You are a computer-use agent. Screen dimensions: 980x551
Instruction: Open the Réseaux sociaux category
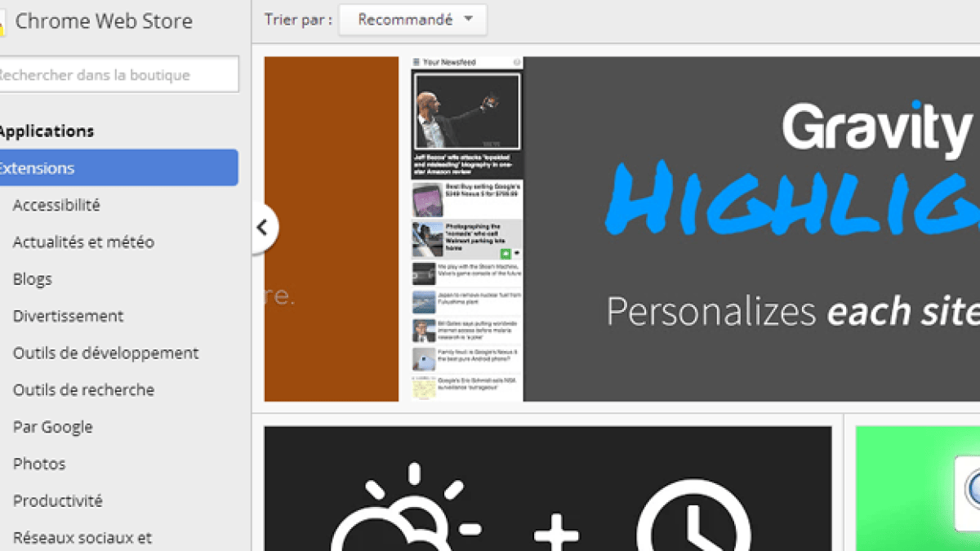(82, 537)
